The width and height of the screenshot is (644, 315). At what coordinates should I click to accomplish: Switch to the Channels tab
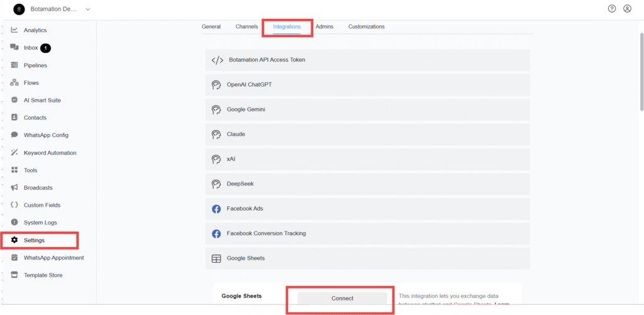tap(247, 27)
